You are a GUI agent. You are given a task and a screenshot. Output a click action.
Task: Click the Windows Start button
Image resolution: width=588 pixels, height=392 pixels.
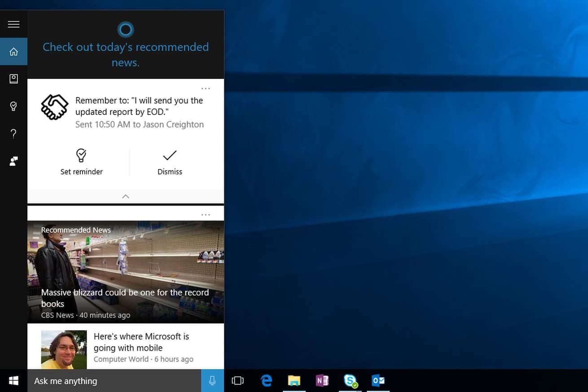click(13, 381)
